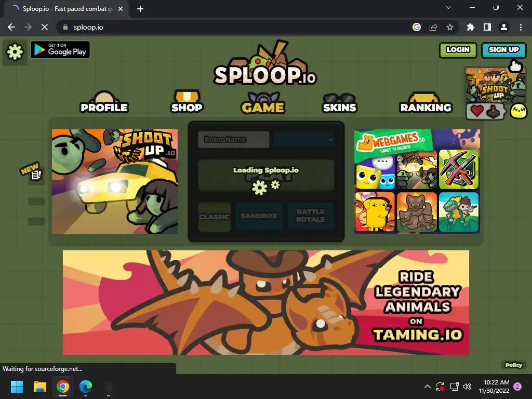Open the tab search chevron
Image resolution: width=532 pixels, height=399 pixels.
[448, 7]
